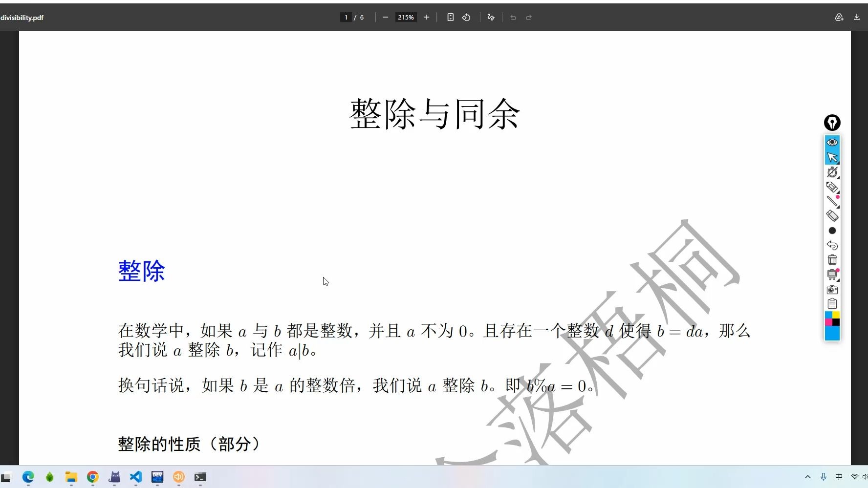The image size is (868, 488).
Task: Choose the black dot brush size
Action: click(x=832, y=231)
